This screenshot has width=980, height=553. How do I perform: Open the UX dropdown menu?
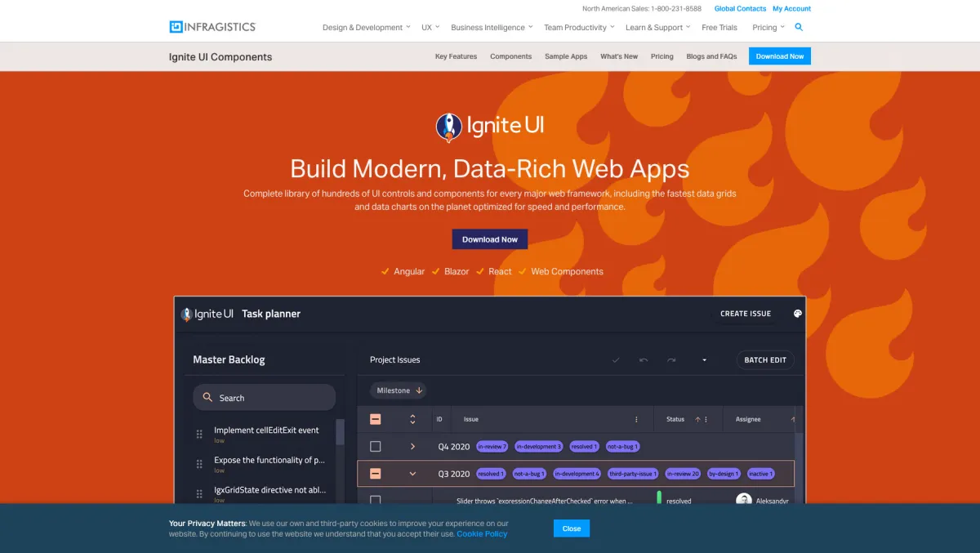(430, 27)
